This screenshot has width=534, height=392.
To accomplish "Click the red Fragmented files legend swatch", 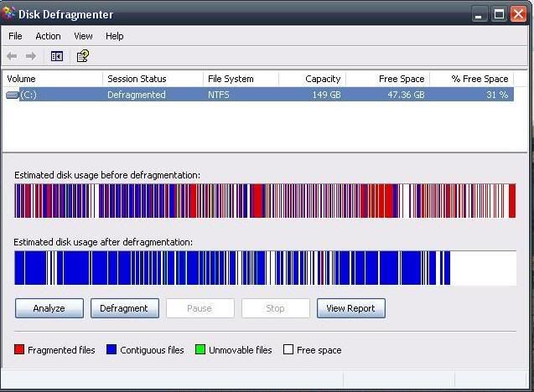I will coord(20,350).
